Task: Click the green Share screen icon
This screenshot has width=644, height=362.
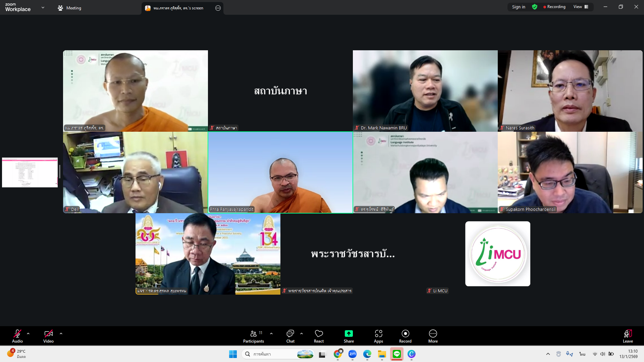Action: pos(348,334)
